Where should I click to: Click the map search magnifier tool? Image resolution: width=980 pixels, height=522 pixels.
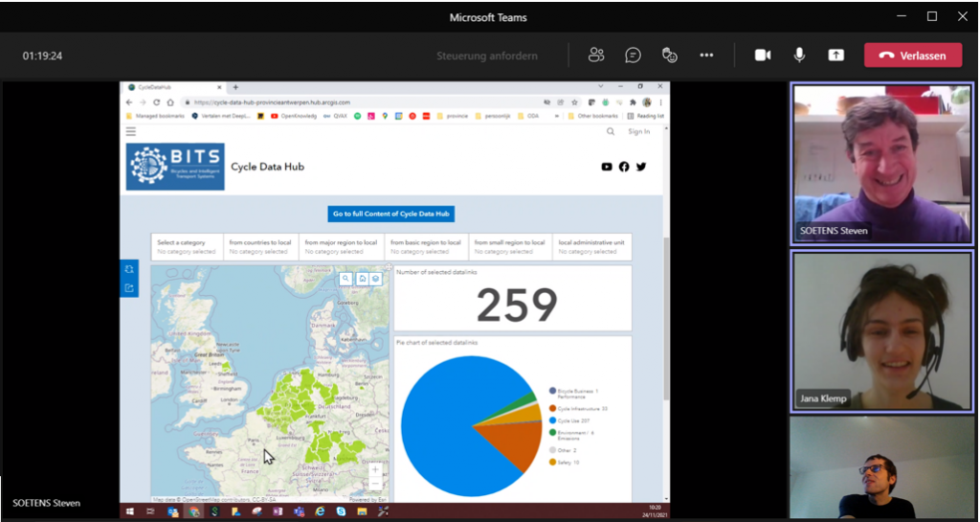[346, 279]
